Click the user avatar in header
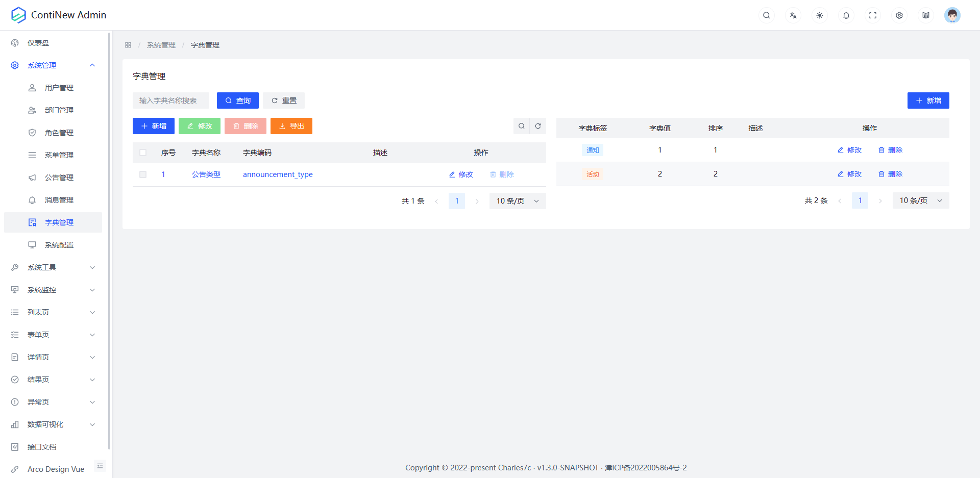The width and height of the screenshot is (980, 478). click(952, 15)
